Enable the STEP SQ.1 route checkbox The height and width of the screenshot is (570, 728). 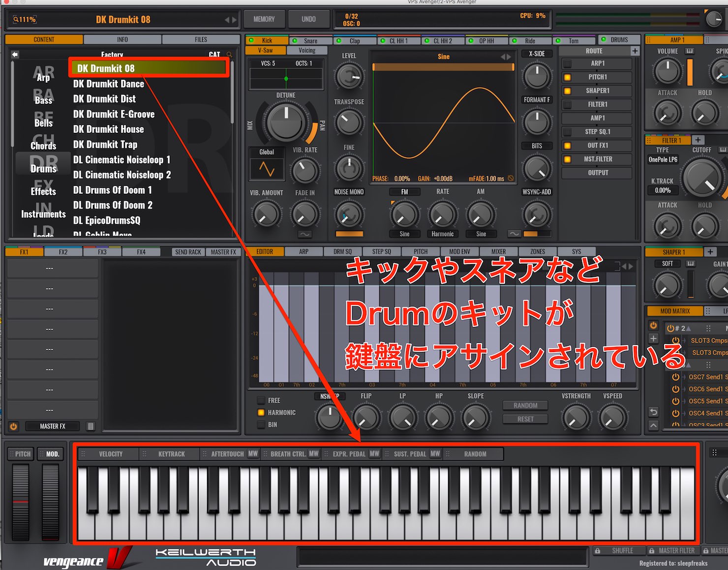point(567,132)
